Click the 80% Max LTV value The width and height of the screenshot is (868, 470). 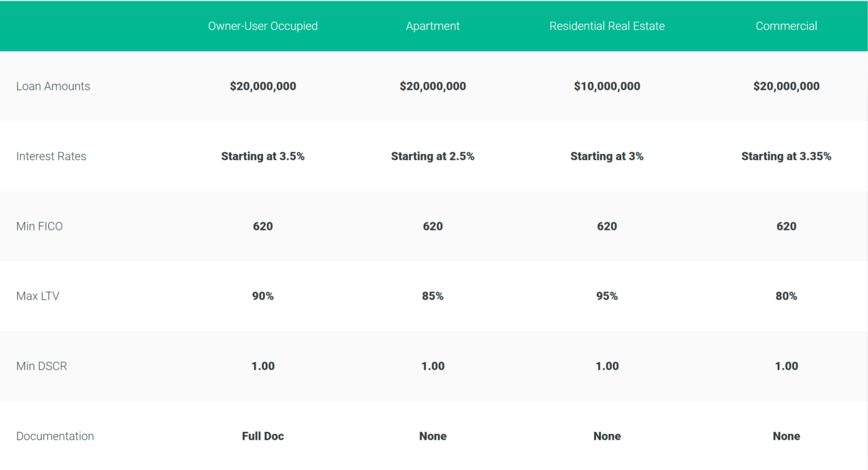point(786,296)
